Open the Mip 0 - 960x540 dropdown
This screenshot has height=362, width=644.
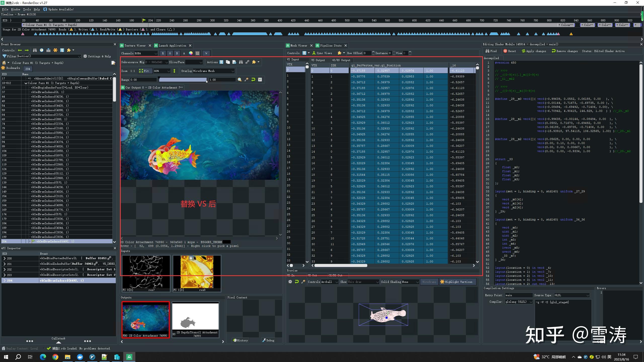156,62
